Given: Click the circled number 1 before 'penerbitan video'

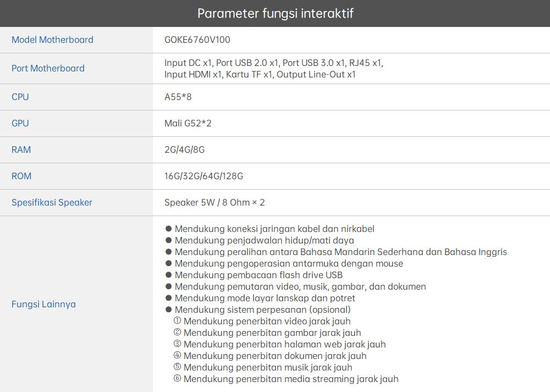Looking at the screenshot, I should [177, 321].
